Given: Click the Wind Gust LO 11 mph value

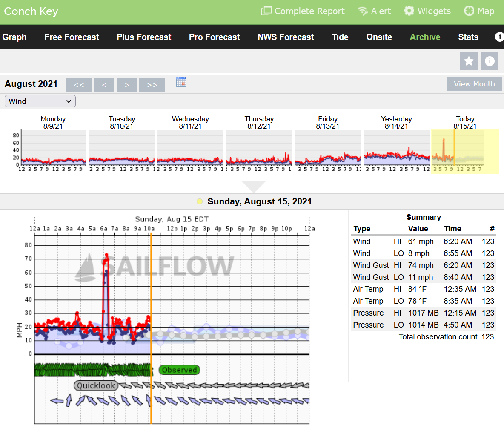Looking at the screenshot, I should pos(421,277).
